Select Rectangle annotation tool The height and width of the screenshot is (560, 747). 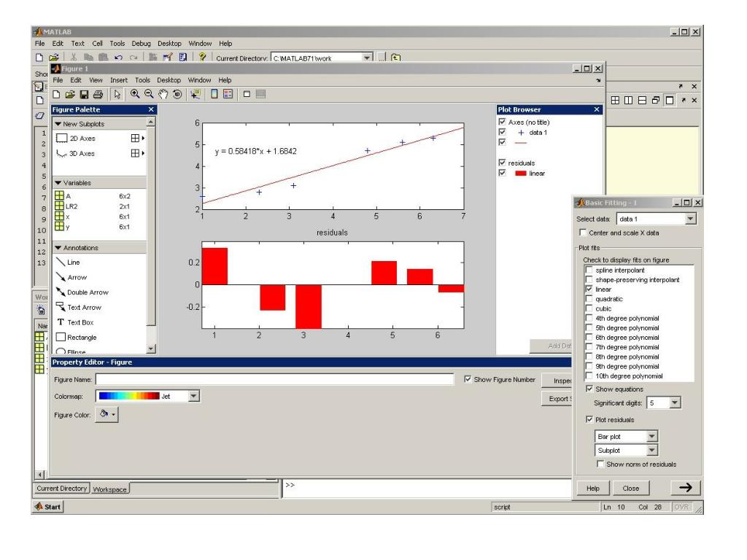point(77,337)
